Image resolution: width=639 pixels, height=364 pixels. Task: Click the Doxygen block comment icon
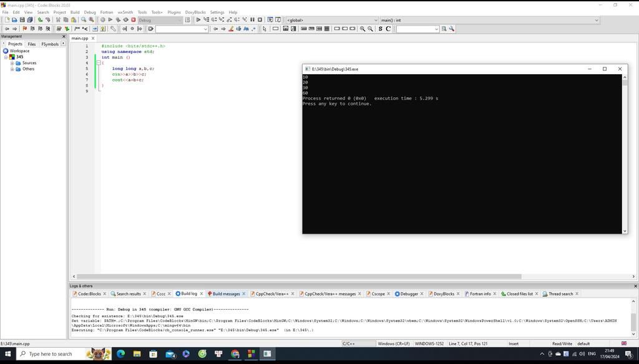tap(77, 29)
